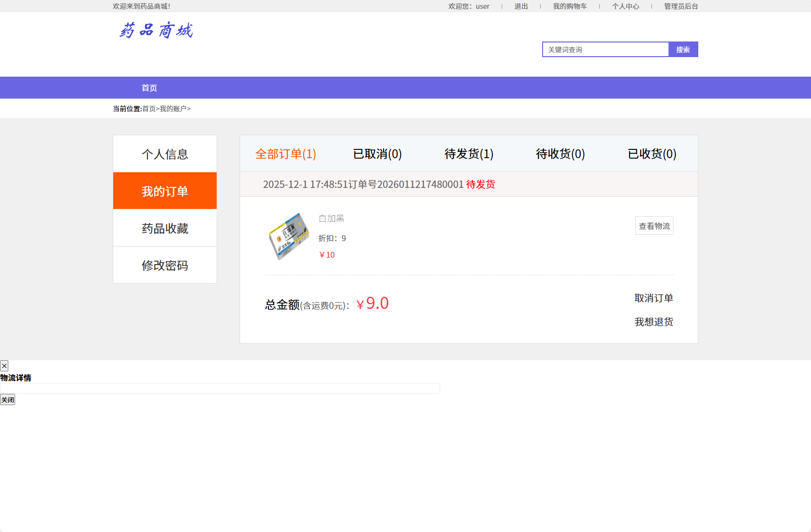Click the 查看物流 button
The image size is (811, 532).
654,225
